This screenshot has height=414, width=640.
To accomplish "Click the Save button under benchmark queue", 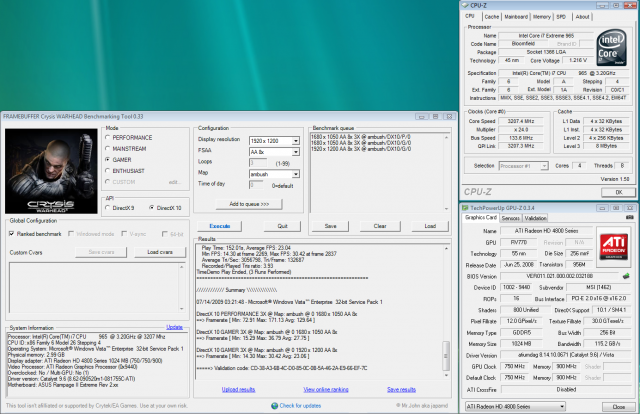I will pos(331,226).
